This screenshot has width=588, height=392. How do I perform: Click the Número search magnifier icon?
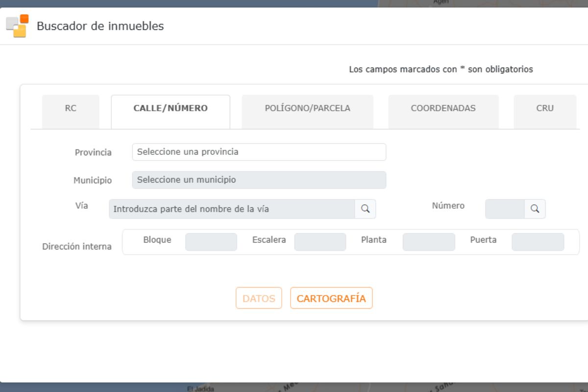point(535,209)
